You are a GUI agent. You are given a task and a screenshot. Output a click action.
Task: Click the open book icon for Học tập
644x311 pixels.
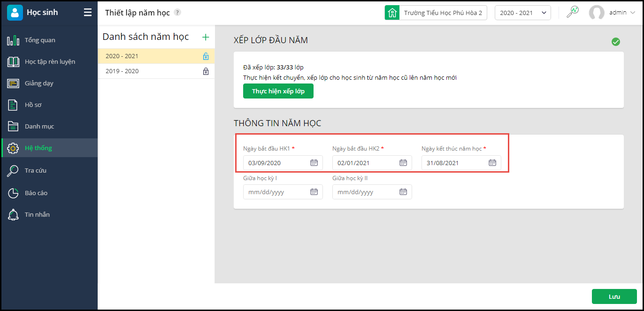click(13, 62)
